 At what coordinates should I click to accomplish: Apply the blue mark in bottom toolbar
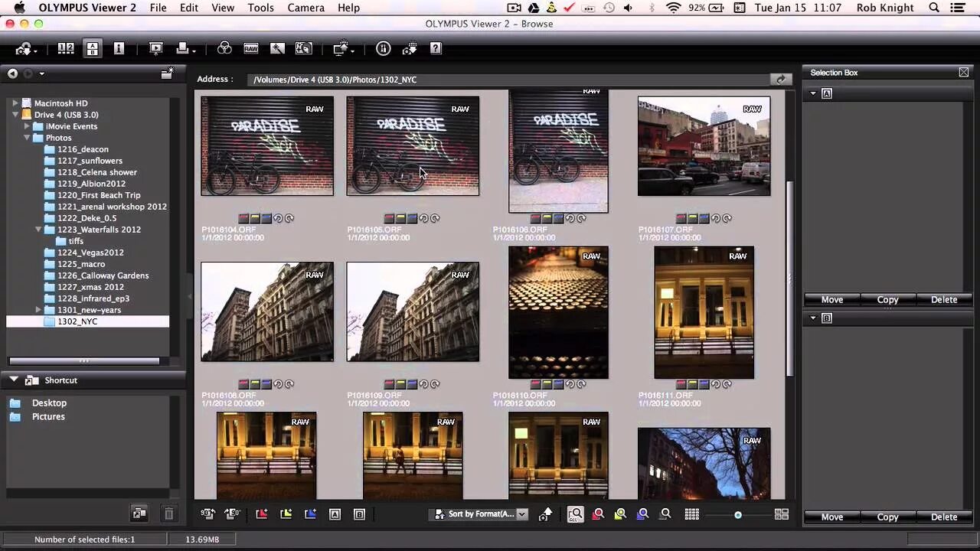point(310,514)
